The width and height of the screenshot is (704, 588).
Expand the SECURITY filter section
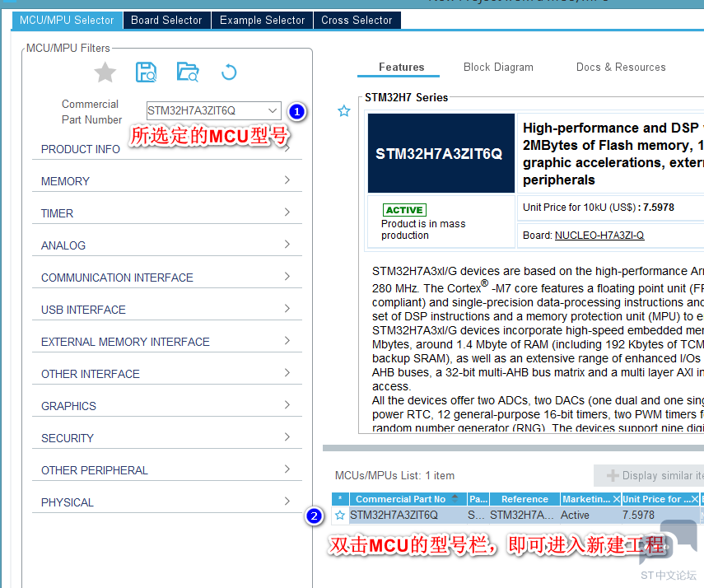pos(167,438)
